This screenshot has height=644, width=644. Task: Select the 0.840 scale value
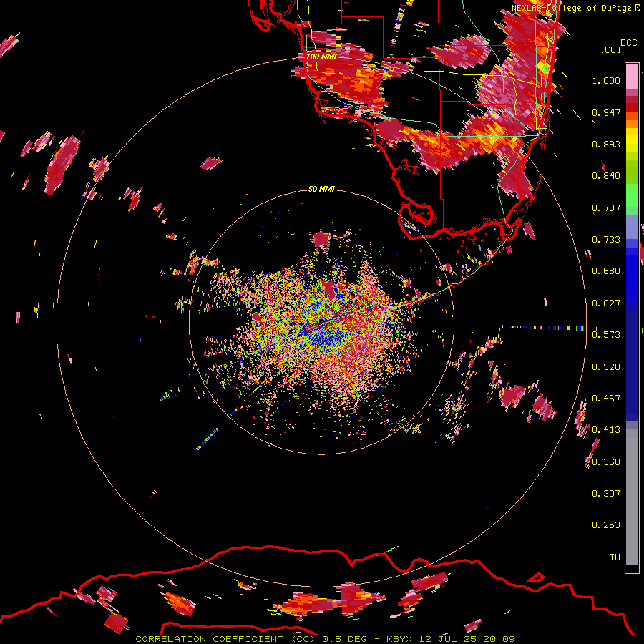tap(606, 176)
